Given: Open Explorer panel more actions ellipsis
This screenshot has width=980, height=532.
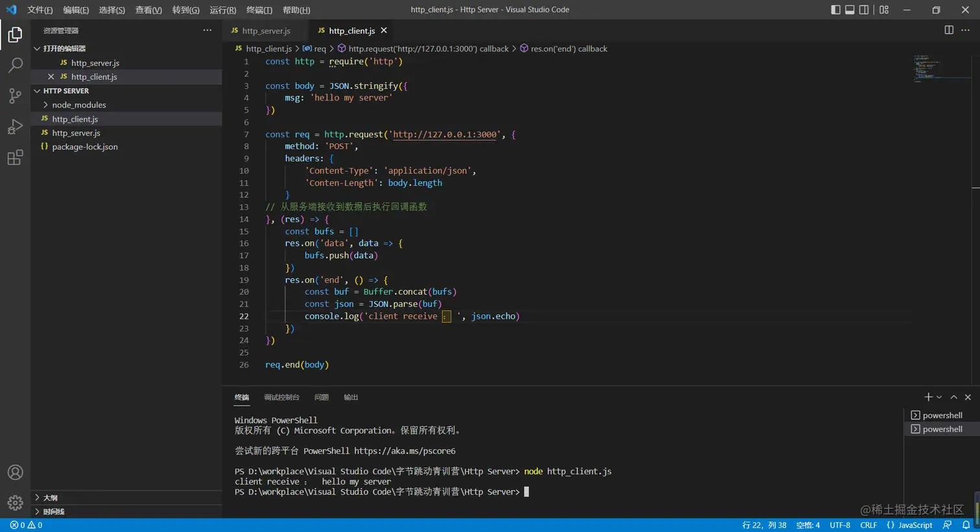Looking at the screenshot, I should [207, 30].
